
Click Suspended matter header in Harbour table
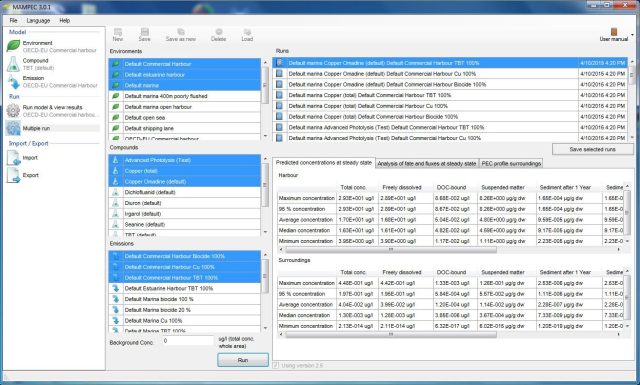pyautogui.click(x=503, y=187)
